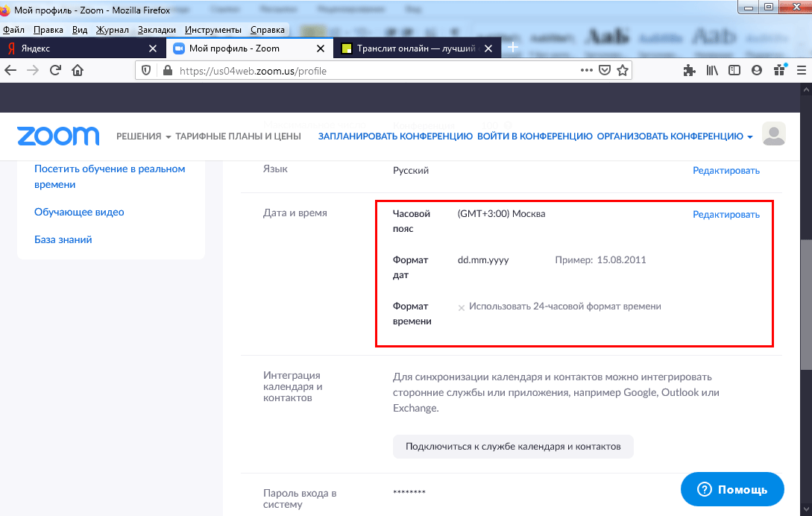Click the Reload page button
The height and width of the screenshot is (516, 812).
pos(54,69)
